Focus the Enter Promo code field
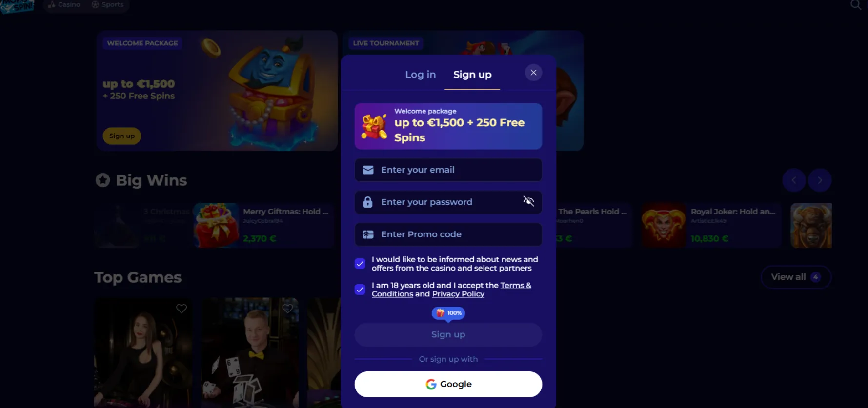Screen dimensions: 868x408 click(448, 234)
